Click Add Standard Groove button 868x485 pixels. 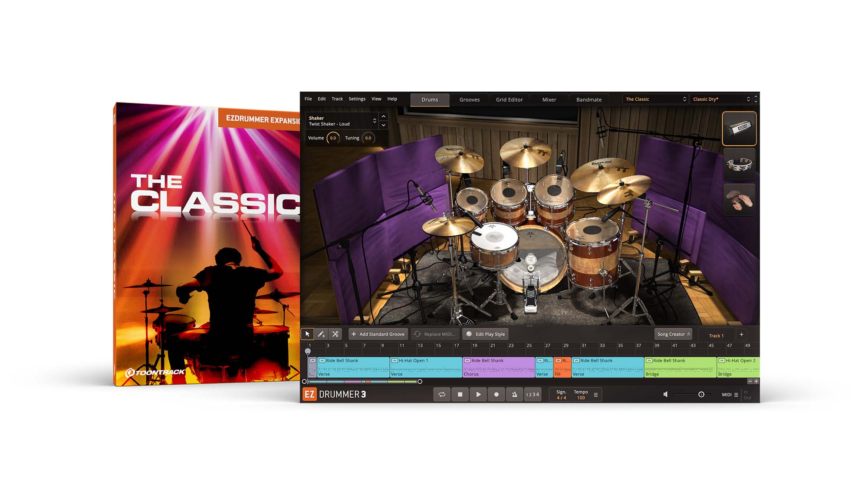(x=378, y=334)
